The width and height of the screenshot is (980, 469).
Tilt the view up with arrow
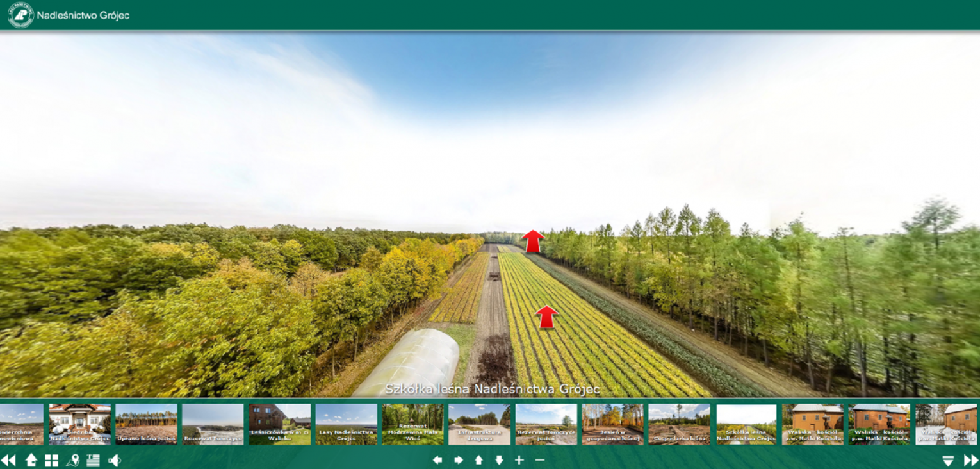coord(478,460)
